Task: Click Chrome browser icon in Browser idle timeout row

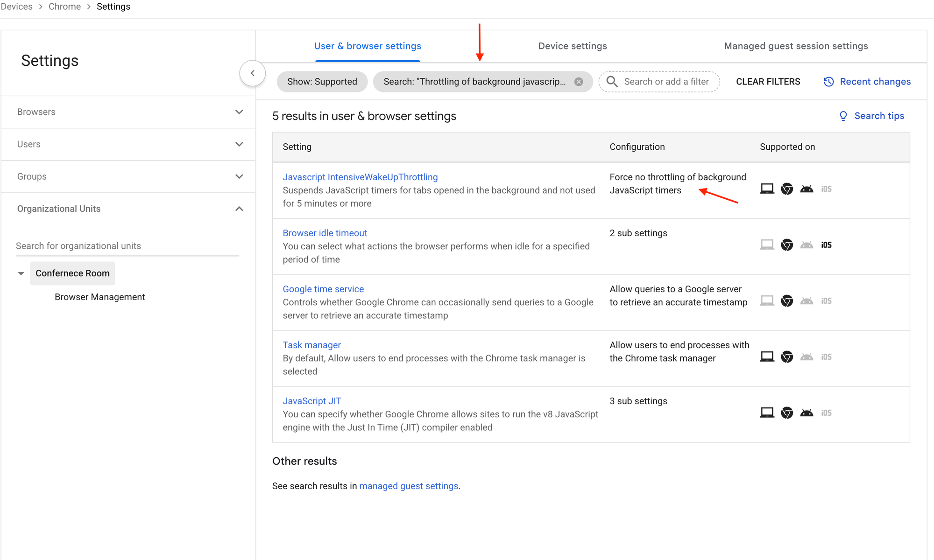Action: 787,245
